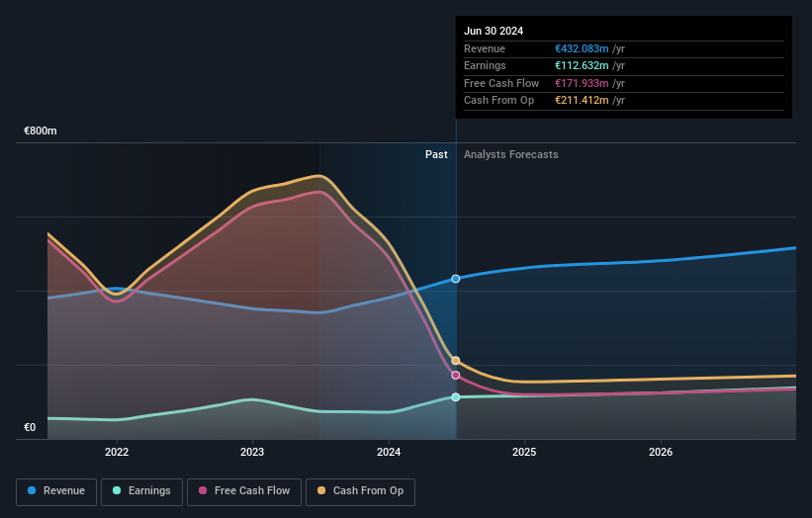The height and width of the screenshot is (518, 812).
Task: Click the Cash From Op data point marker
Action: [456, 361]
